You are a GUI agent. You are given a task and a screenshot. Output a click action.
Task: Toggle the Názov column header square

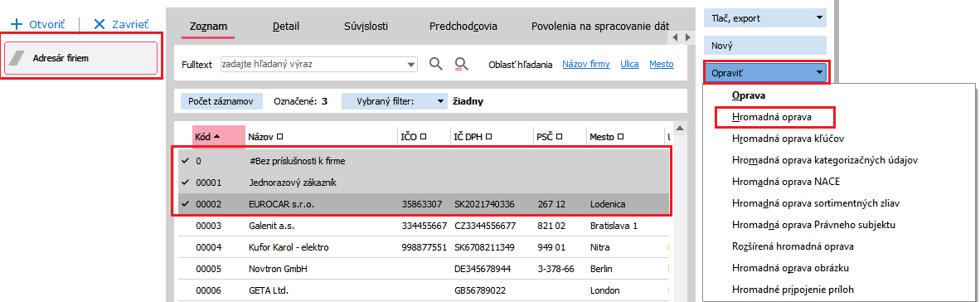(x=280, y=136)
